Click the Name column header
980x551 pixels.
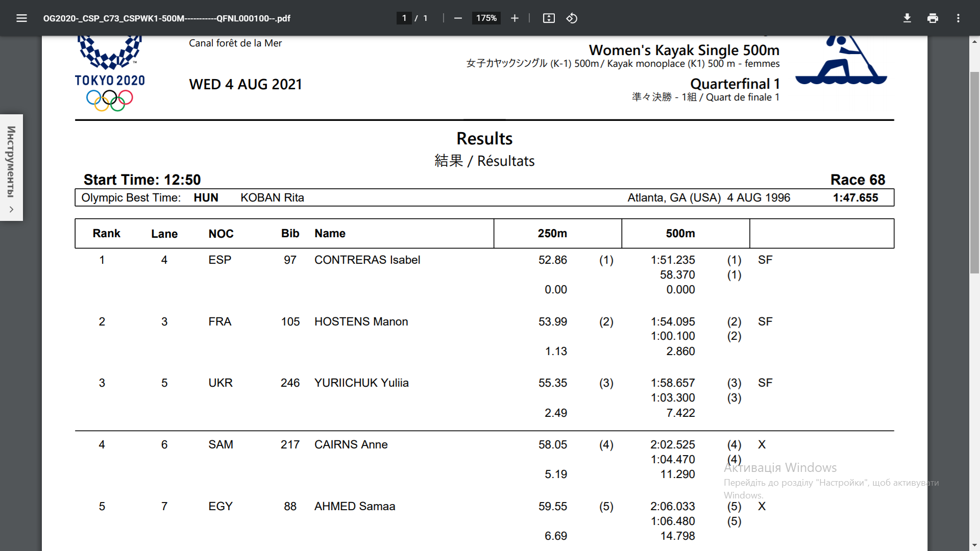coord(330,233)
